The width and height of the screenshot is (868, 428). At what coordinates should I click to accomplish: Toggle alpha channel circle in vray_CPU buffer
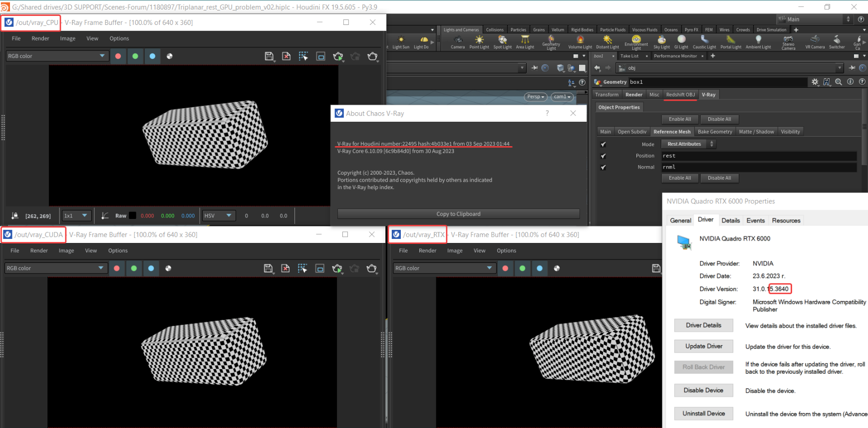(170, 56)
